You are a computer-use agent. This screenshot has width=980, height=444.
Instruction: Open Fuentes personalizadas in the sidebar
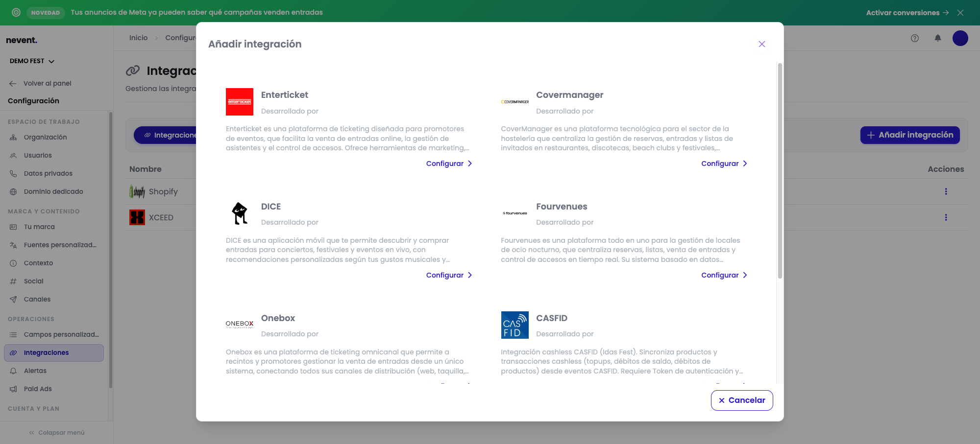coord(54,245)
